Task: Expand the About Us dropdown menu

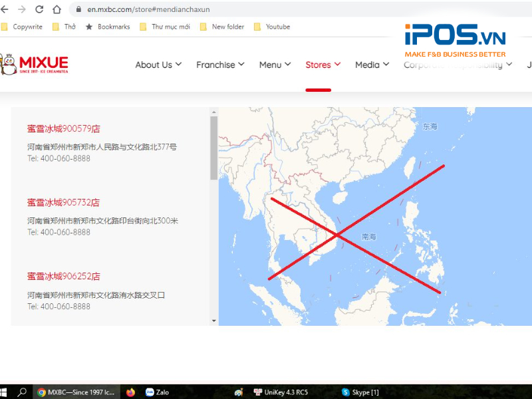Action: (x=158, y=65)
